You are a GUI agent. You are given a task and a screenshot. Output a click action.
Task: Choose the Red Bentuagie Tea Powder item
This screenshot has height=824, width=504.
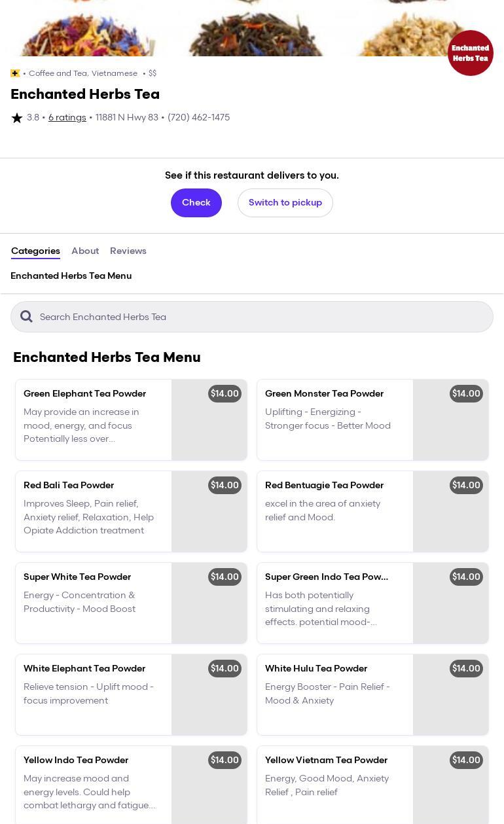tap(335, 511)
